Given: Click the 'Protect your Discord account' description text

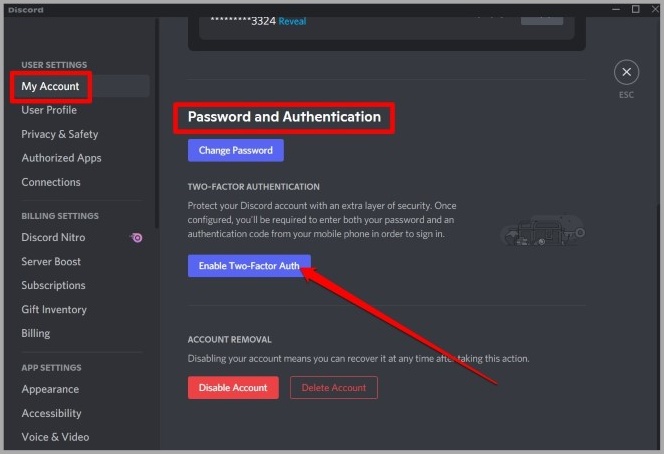Looking at the screenshot, I should 322,220.
